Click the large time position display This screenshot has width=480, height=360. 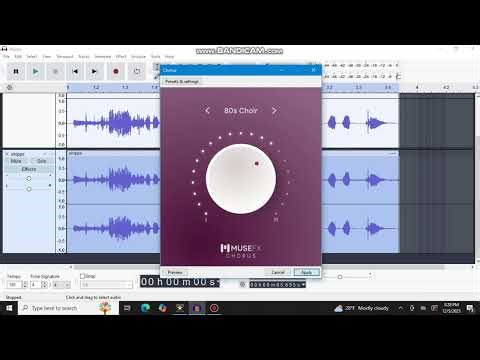[x=179, y=282]
